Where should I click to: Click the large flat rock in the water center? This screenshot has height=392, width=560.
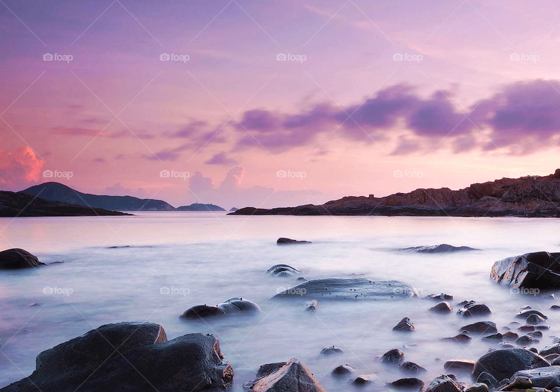click(344, 288)
